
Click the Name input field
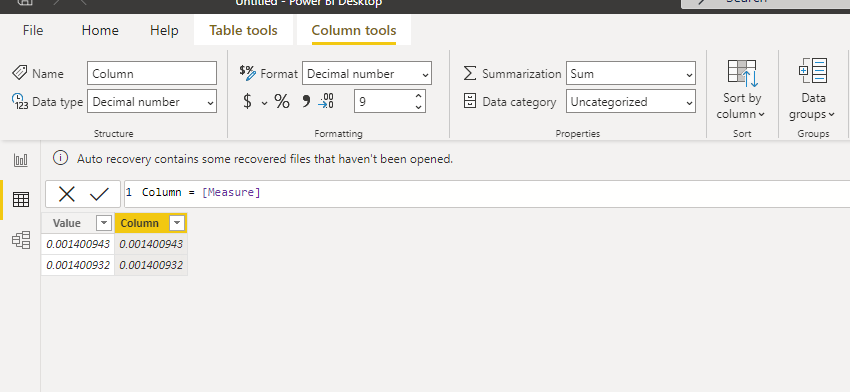pyautogui.click(x=152, y=73)
